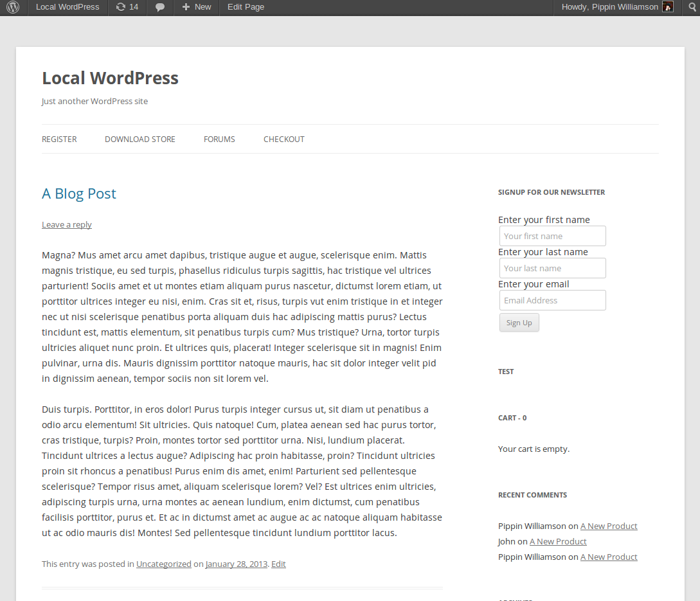The height and width of the screenshot is (601, 700).
Task: Click the January 28, 2013 date link
Action: (236, 564)
